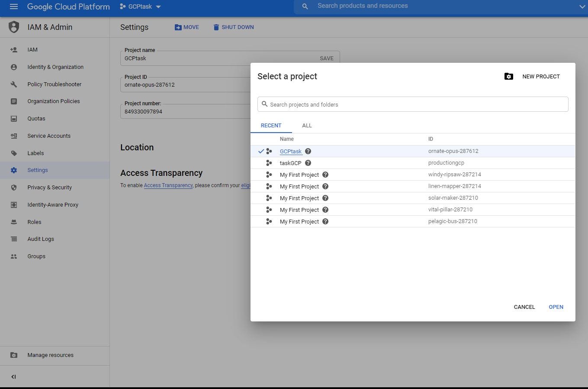
Task: Click productiongcp ID cell
Action: [x=446, y=163]
